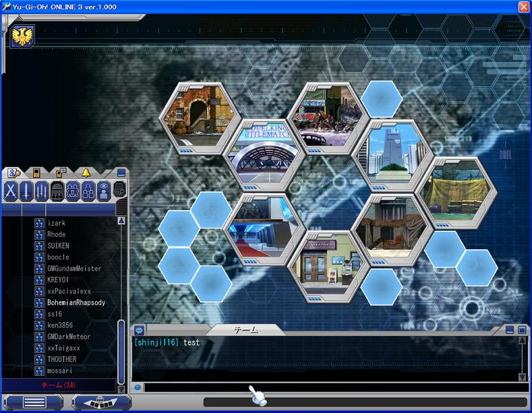
Task: Click the up arrow of player list scrollbar
Action: (x=121, y=221)
